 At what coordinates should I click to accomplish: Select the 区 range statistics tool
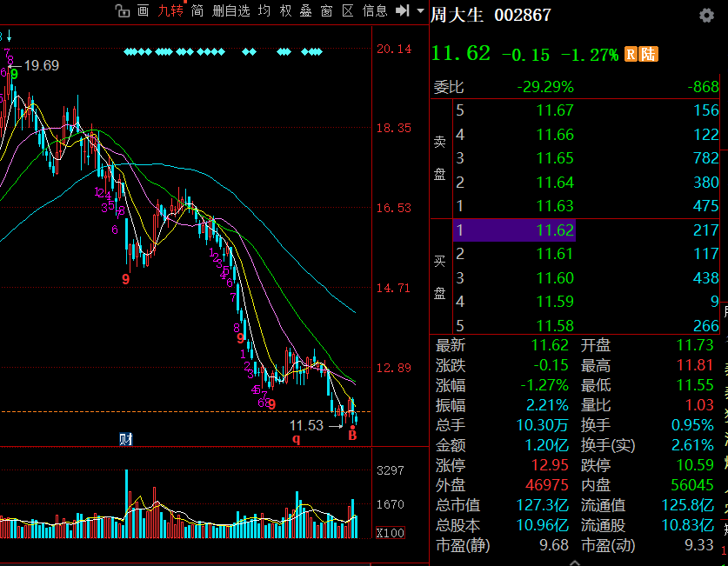[348, 10]
